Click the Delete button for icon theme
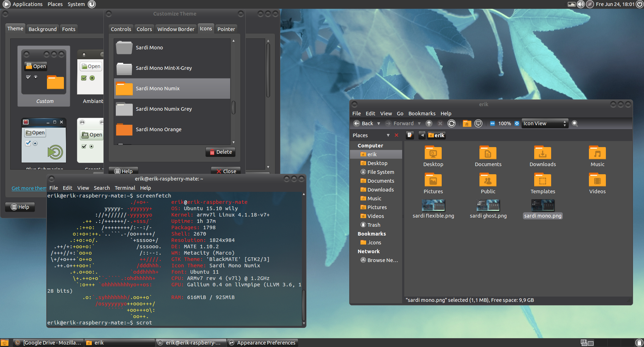The height and width of the screenshot is (347, 644). tap(221, 152)
